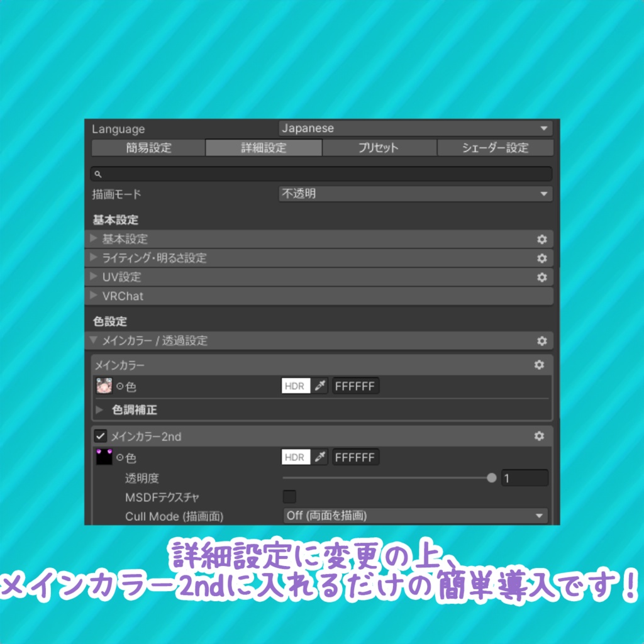Click gear icon on ライティング・明るさ設定 row
644x644 pixels.
tap(542, 258)
